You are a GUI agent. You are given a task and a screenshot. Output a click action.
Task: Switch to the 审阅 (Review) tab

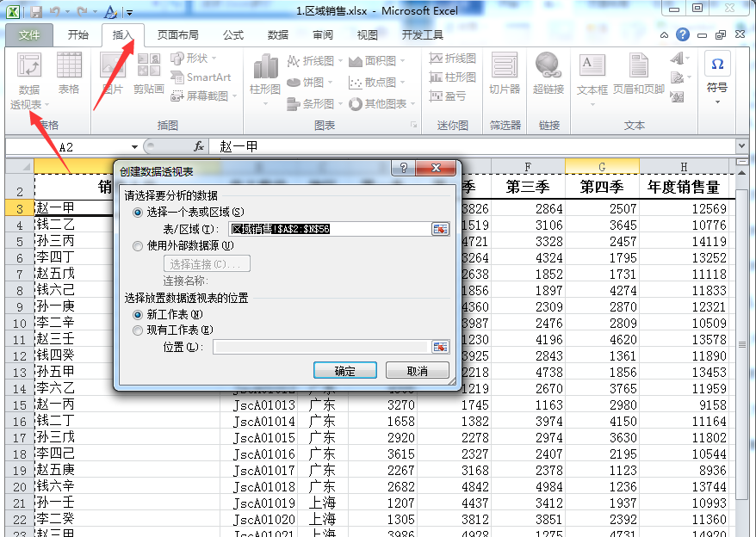point(323,35)
